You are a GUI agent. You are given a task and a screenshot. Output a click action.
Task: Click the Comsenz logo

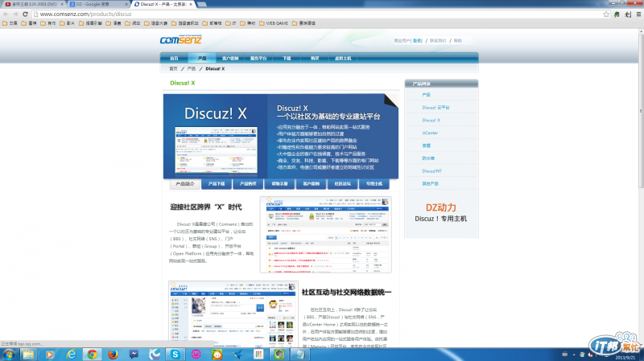pyautogui.click(x=180, y=39)
